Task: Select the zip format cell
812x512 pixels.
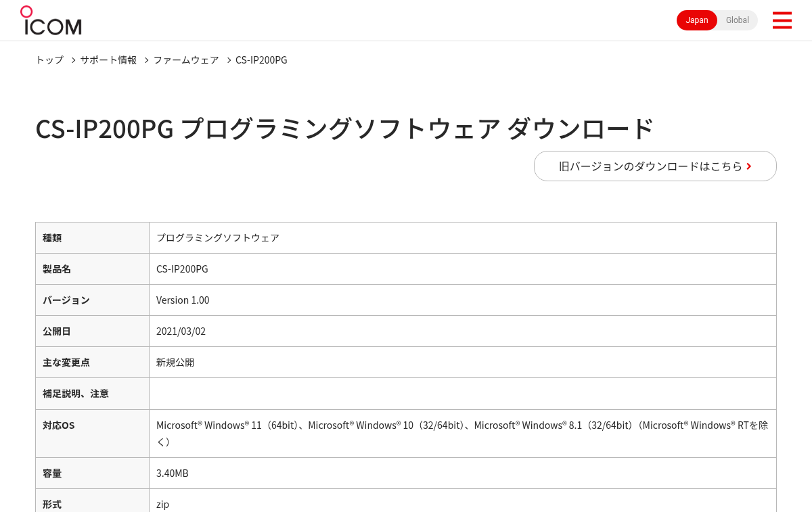Action: (463, 501)
